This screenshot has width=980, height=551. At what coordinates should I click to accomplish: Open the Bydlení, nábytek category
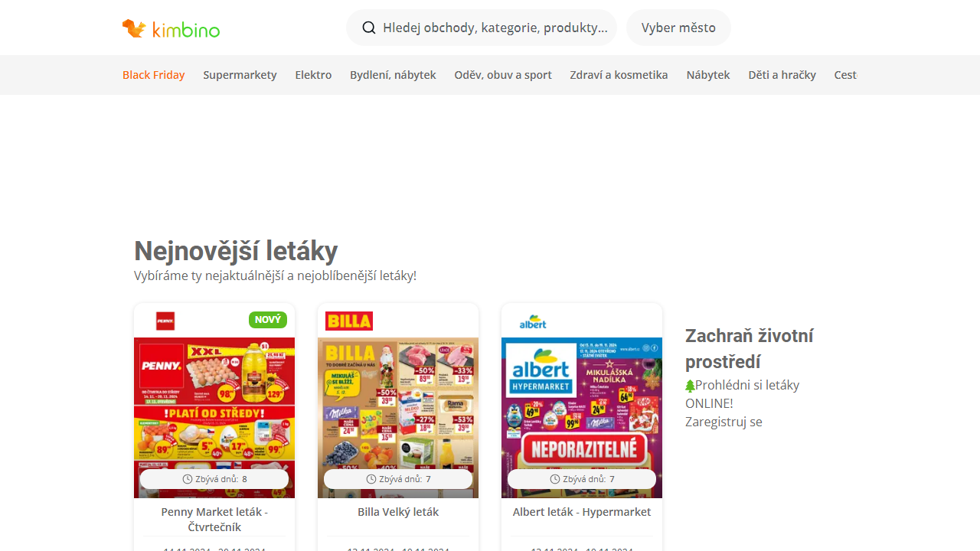click(393, 75)
